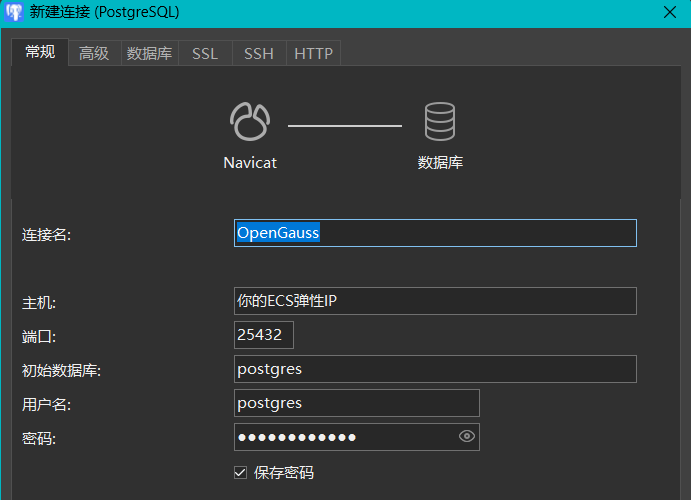
Task: Click the 端口: label
Action: (39, 337)
